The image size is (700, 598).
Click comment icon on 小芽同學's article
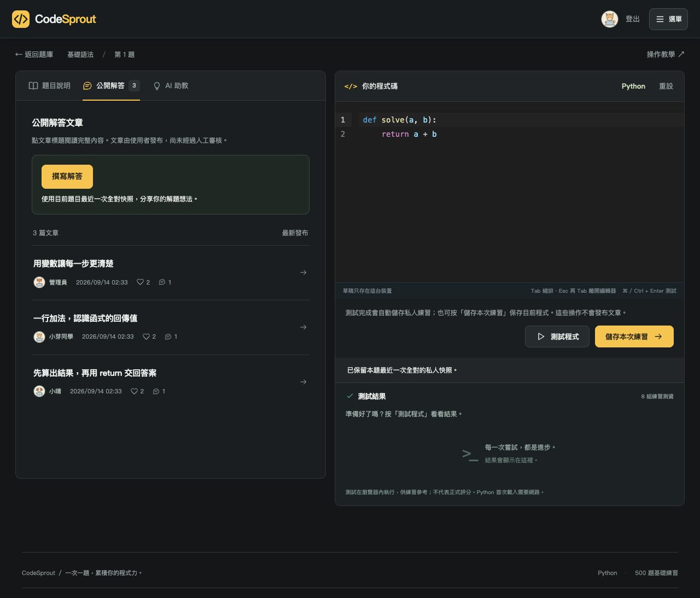[x=168, y=336]
